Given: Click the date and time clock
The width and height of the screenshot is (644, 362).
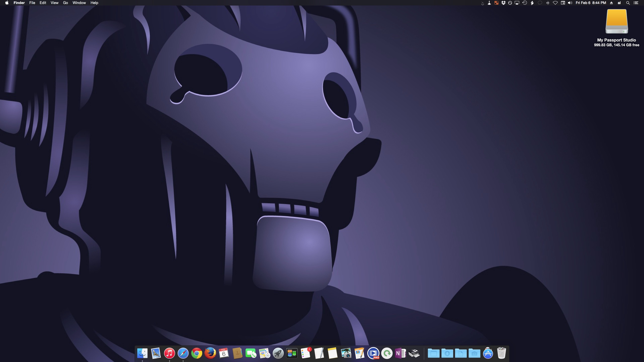Looking at the screenshot, I should click(591, 3).
